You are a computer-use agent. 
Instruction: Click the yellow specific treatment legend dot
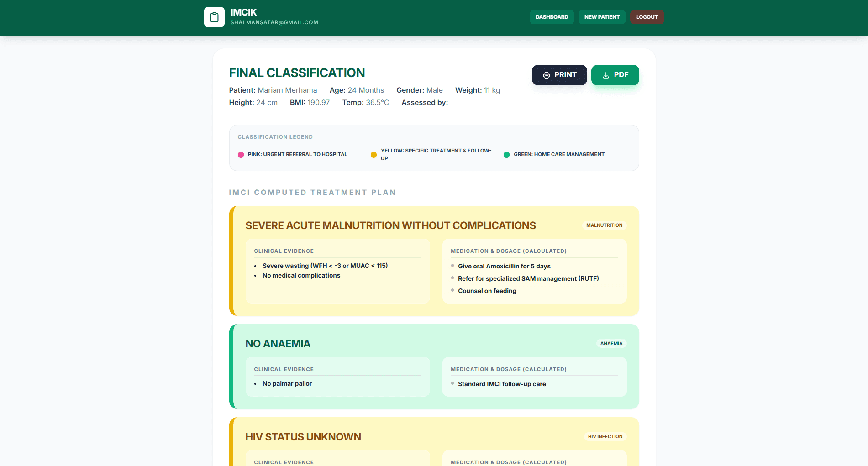[x=374, y=155]
